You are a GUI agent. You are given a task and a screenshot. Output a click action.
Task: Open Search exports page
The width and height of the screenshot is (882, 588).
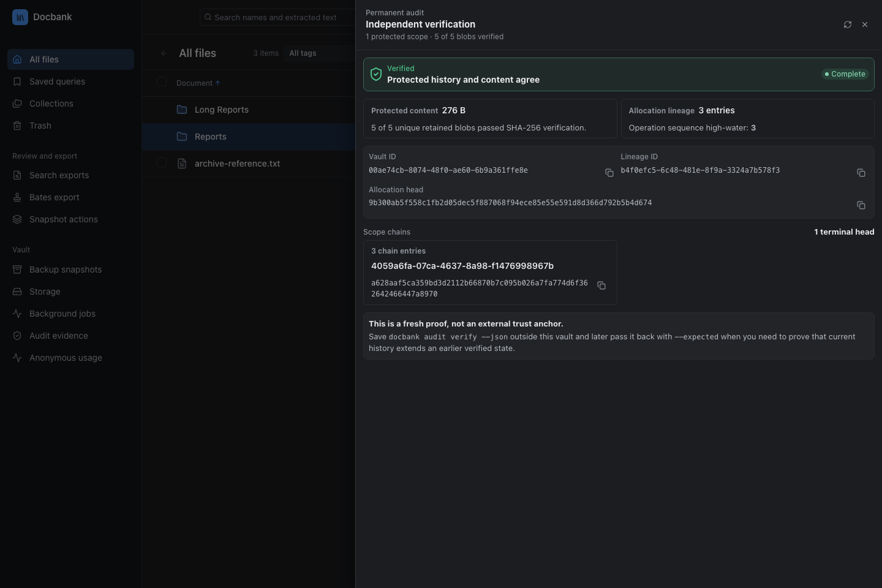70,175
